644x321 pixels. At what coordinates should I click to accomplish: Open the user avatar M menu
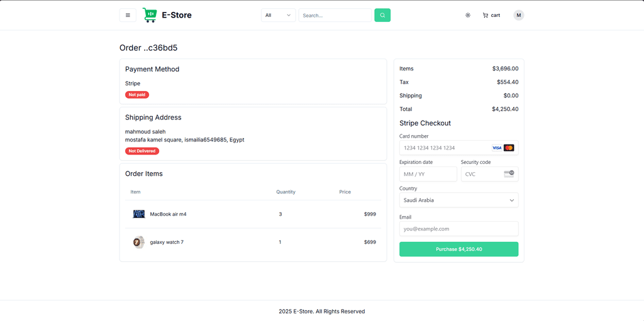pos(519,15)
